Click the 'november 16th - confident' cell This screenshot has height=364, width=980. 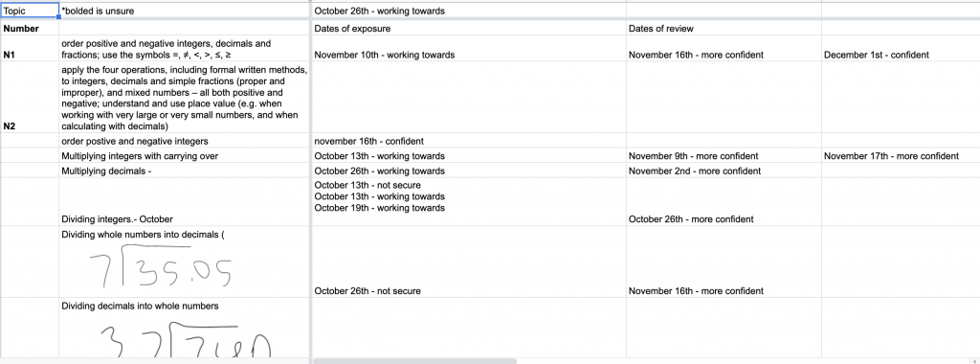[469, 141]
